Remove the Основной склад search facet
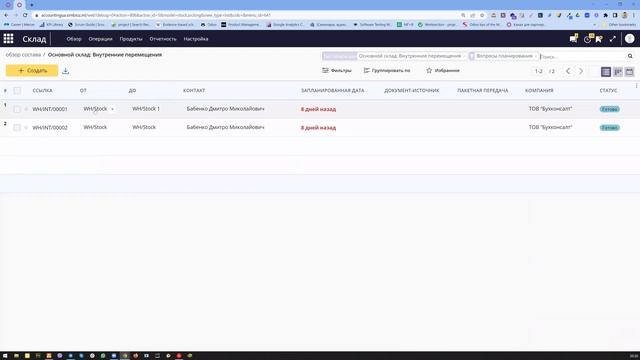Screen dimensions: 640x360 [464, 56]
